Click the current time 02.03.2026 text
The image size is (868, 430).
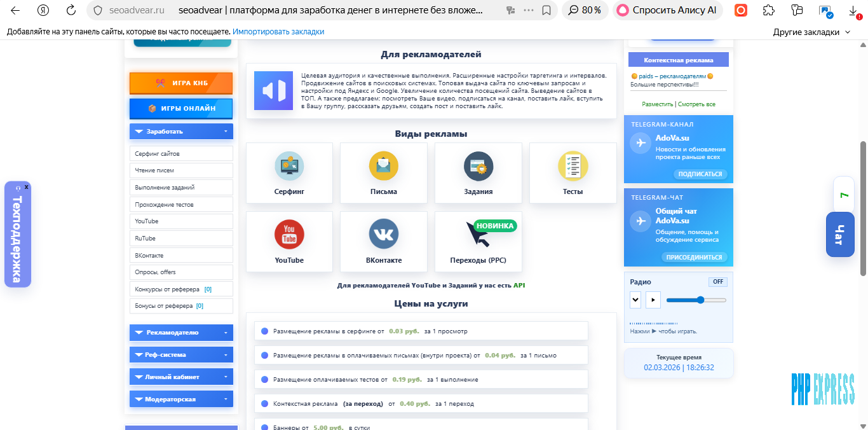tap(679, 368)
